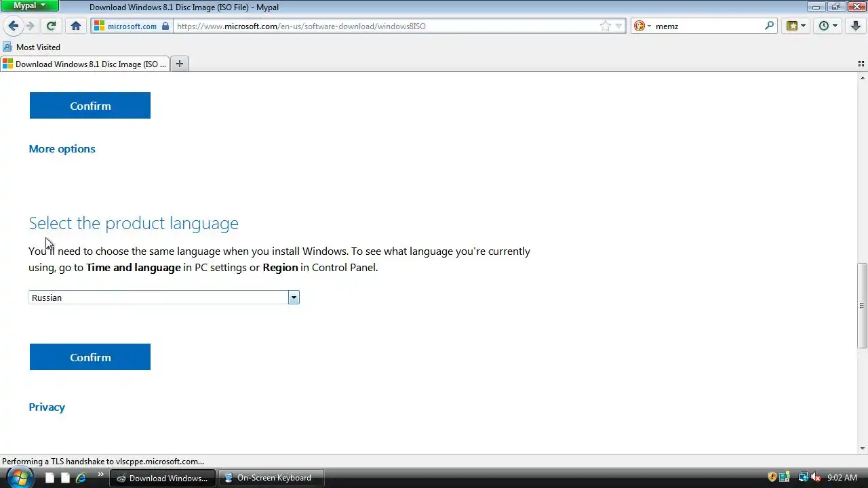Click the scrollbar up arrow
The width and height of the screenshot is (868, 488).
[x=863, y=78]
